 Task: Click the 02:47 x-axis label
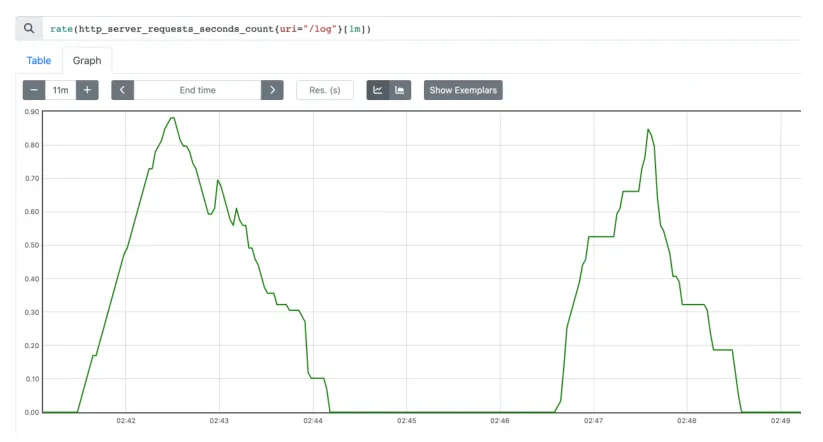click(x=593, y=420)
